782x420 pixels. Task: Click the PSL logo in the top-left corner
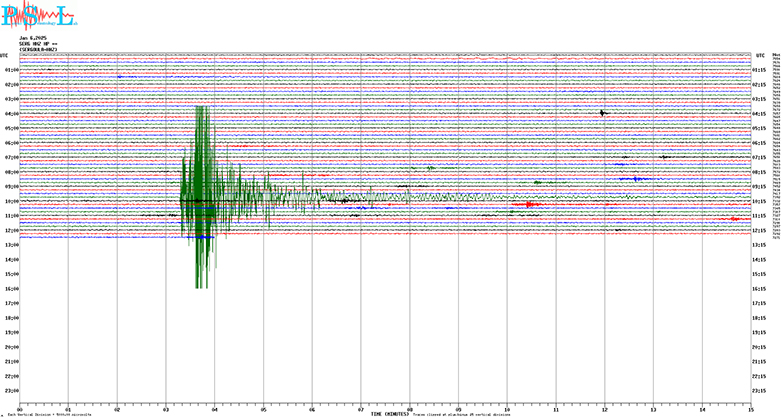[x=36, y=16]
